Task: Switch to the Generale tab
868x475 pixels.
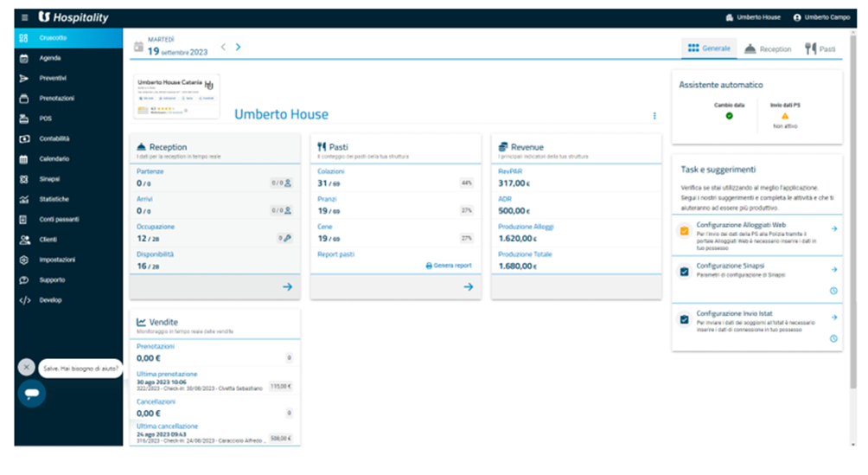Action: point(709,48)
